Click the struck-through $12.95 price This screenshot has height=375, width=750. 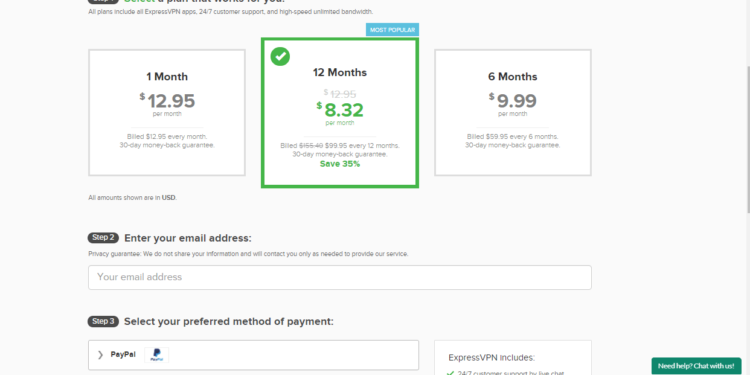pyautogui.click(x=340, y=94)
